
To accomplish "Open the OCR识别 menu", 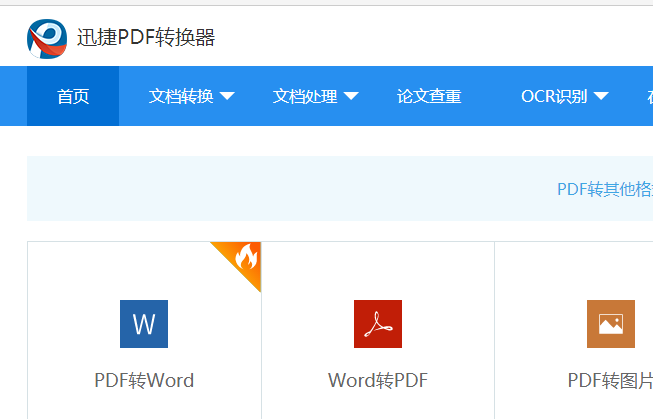I will click(554, 96).
